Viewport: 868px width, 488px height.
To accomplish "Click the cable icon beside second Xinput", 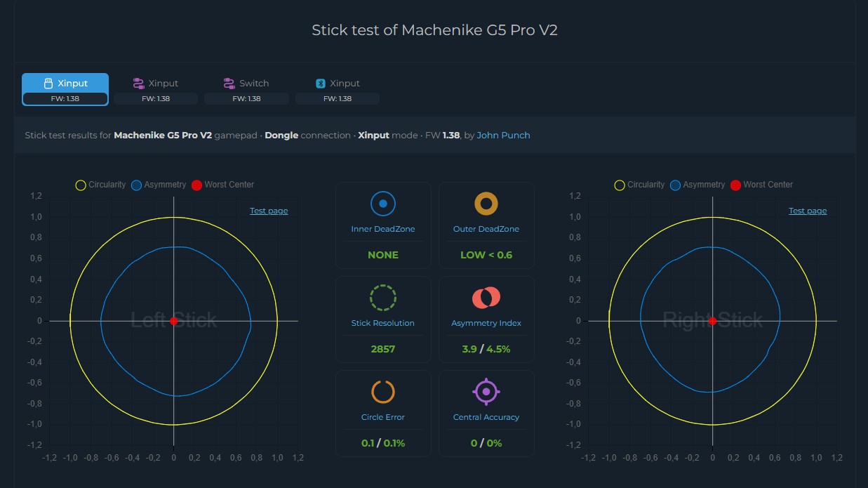I will (138, 83).
